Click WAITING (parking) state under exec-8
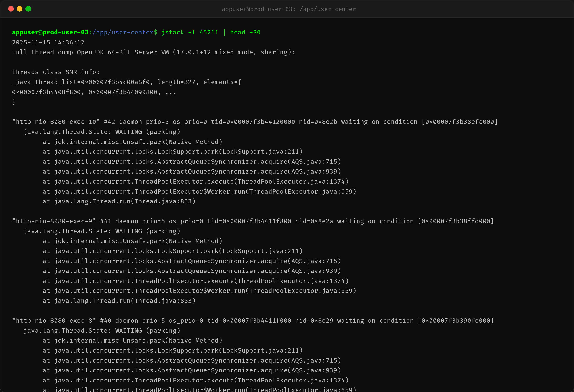The width and height of the screenshot is (574, 392). (x=102, y=331)
